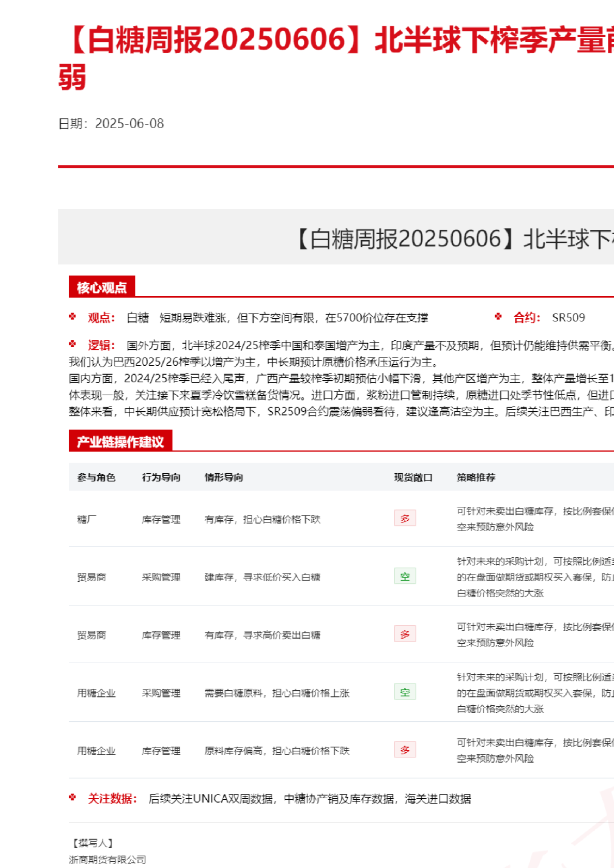
Task: Click the red bullet icon beside 观点
Action: coord(72,317)
